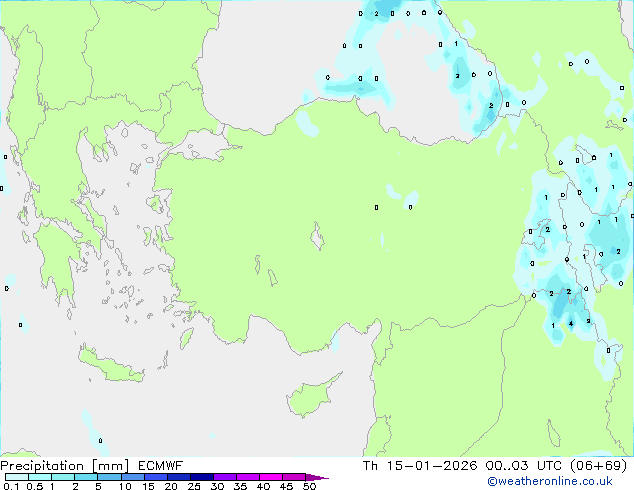Click the island of Crete on the map
The height and width of the screenshot is (490, 634).
pyautogui.click(x=111, y=366)
